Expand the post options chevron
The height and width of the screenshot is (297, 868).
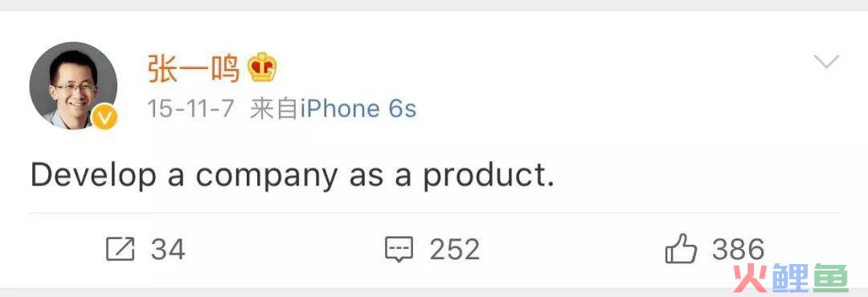coord(826,61)
